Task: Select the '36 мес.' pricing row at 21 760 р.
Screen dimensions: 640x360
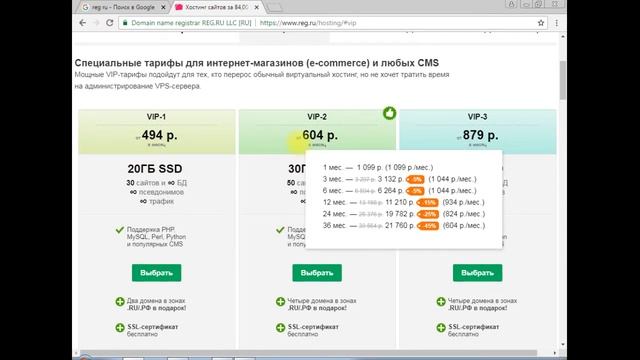Action: coord(404,226)
